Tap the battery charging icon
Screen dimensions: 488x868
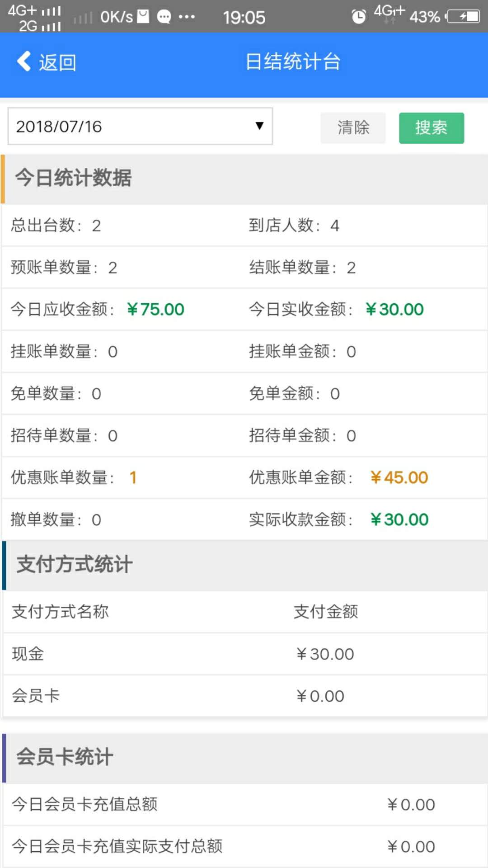tap(464, 17)
